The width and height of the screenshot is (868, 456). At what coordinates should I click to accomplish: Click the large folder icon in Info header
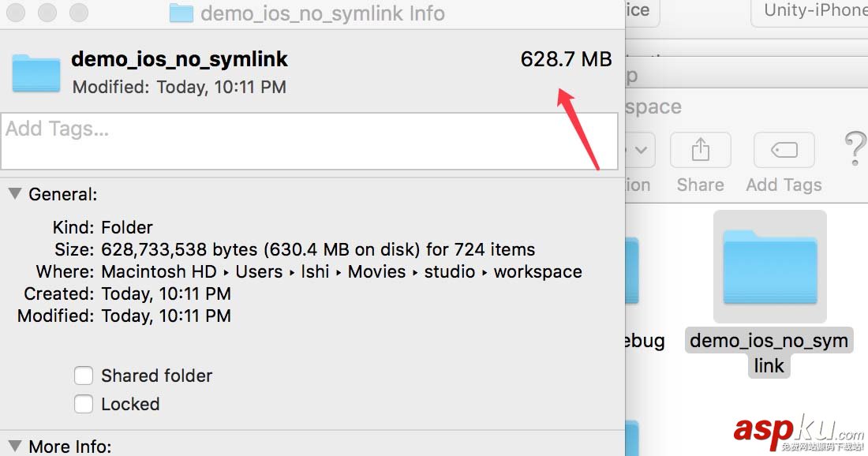(36, 73)
